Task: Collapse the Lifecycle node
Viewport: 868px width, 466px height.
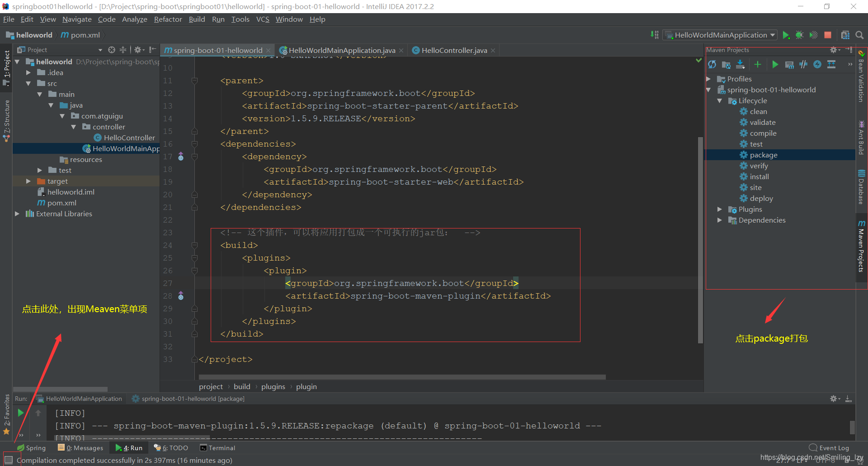Action: point(720,100)
